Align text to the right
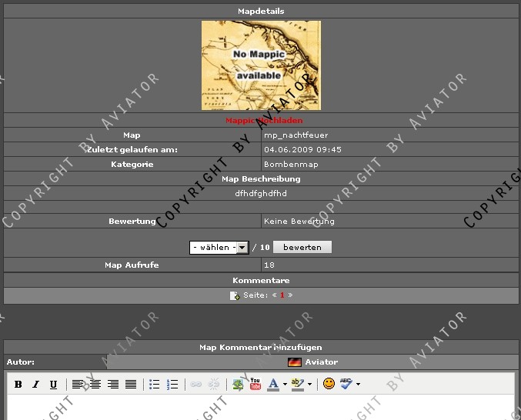 113,385
